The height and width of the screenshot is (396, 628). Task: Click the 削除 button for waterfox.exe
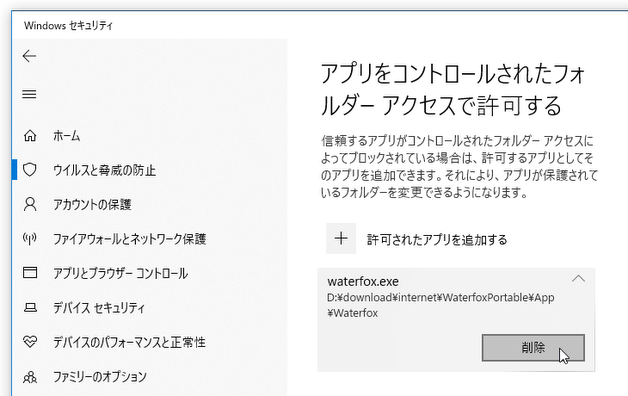click(x=533, y=348)
